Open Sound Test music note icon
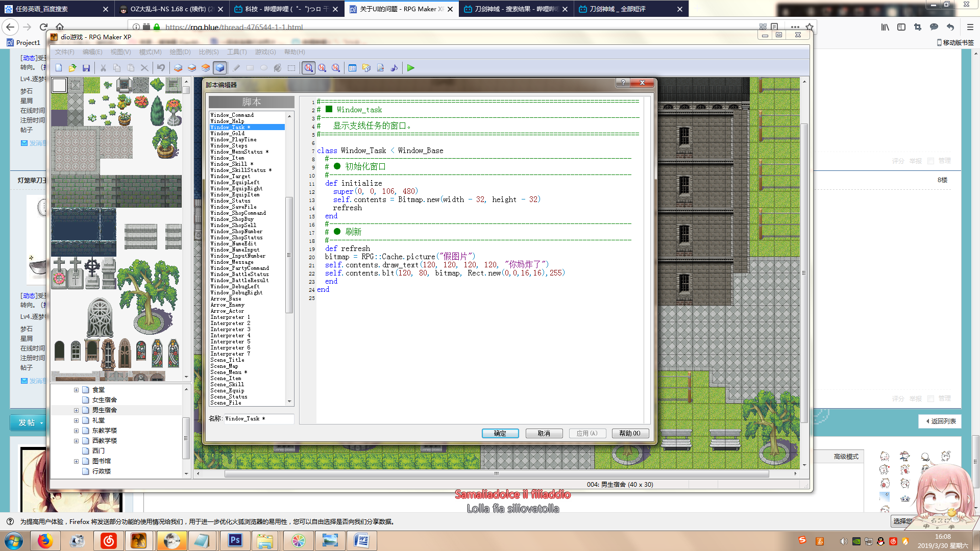The image size is (980, 551). tap(394, 68)
